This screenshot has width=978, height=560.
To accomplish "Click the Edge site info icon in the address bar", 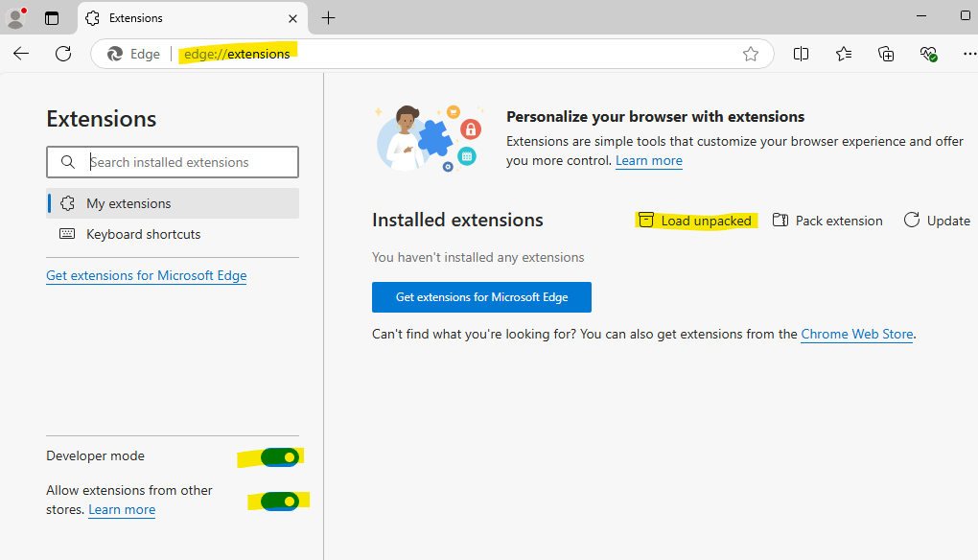I will pos(133,55).
